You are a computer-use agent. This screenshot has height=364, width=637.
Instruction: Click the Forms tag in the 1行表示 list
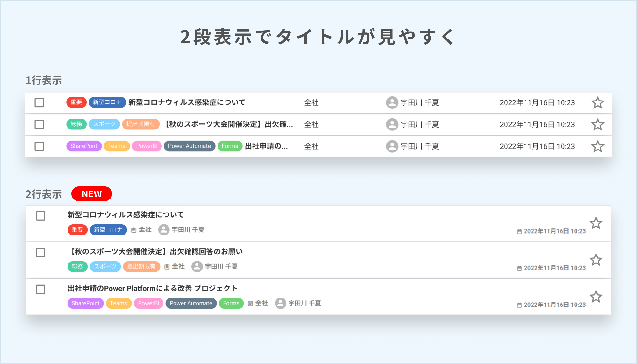[230, 146]
